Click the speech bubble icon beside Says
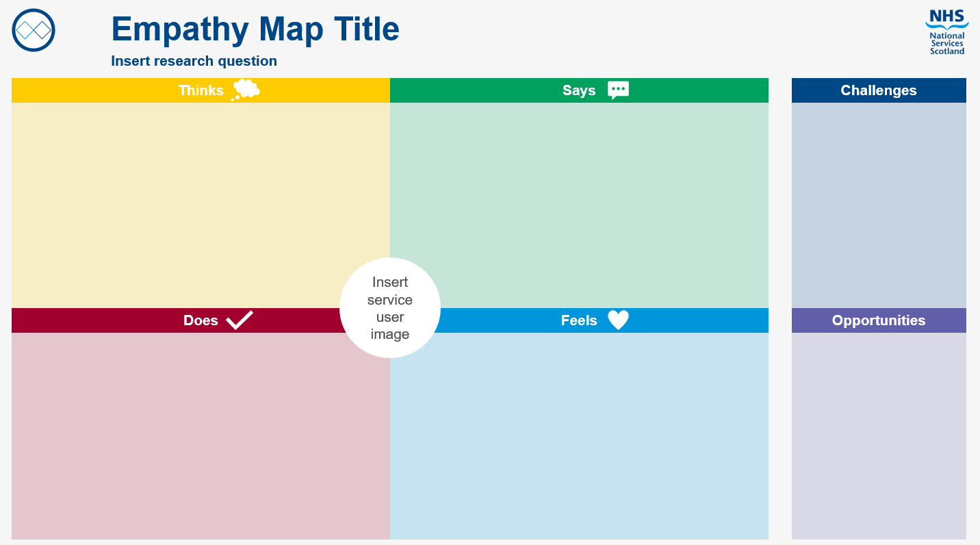 [x=618, y=90]
